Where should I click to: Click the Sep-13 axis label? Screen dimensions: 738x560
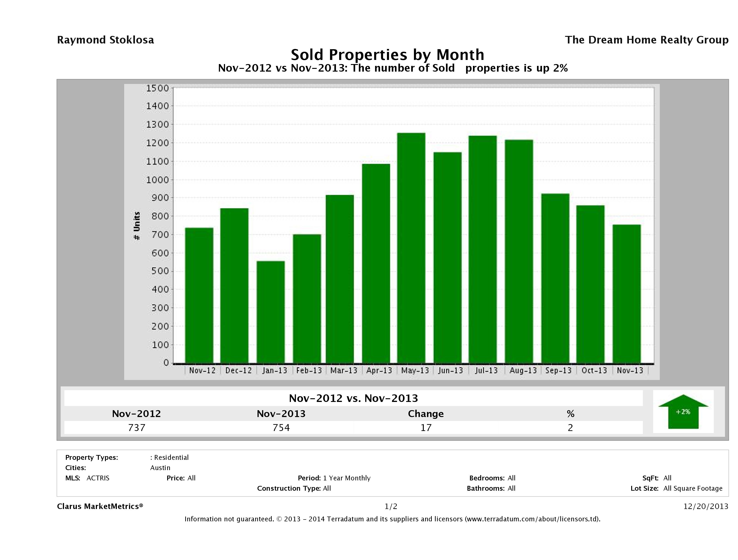click(x=558, y=370)
